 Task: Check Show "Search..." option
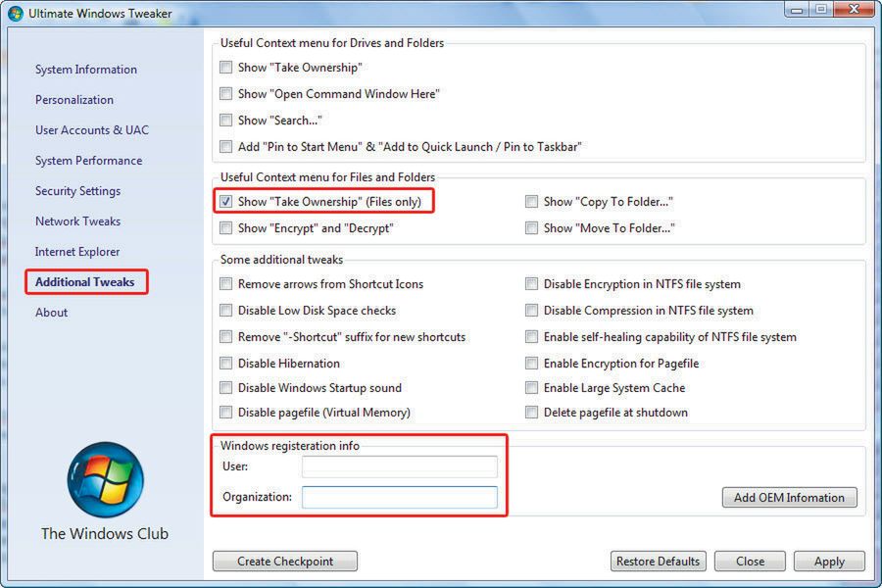[225, 120]
